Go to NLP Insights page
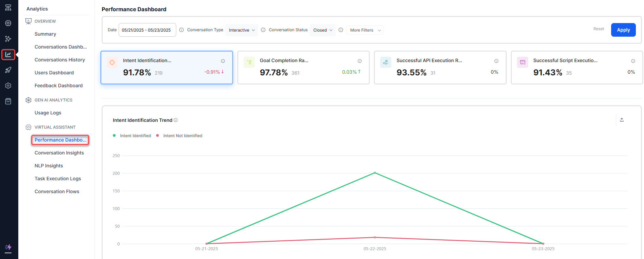 [49, 166]
